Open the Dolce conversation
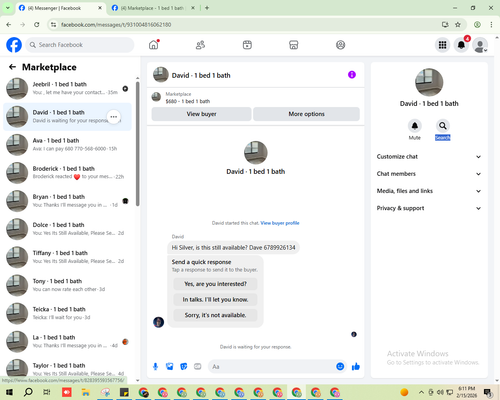Viewport: 500px width, 400px height. [67, 229]
